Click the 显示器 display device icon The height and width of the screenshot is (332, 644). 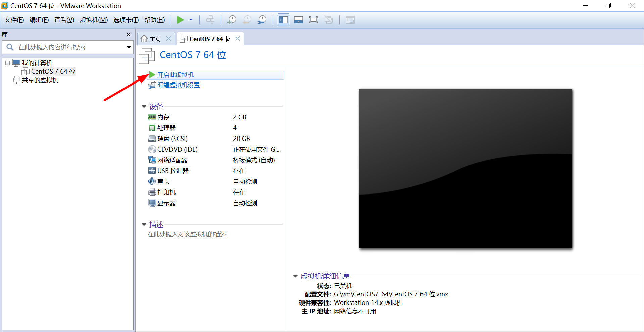click(x=152, y=203)
